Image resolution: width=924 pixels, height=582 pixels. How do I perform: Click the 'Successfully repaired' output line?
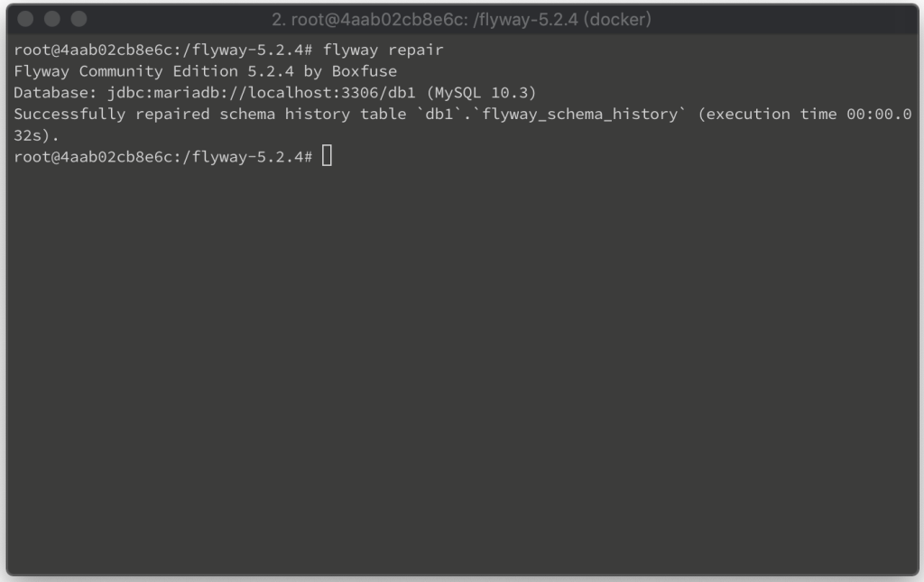(x=463, y=115)
